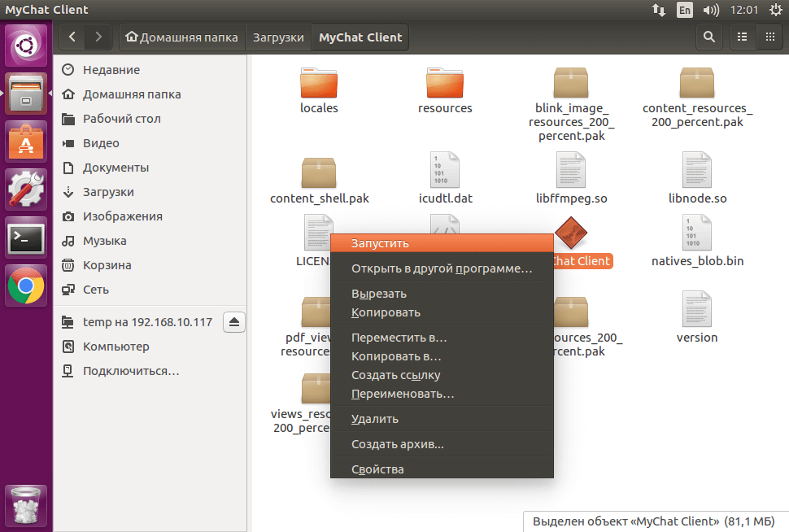The width and height of the screenshot is (789, 532).
Task: Open the Terminal from the dock
Action: click(x=24, y=238)
